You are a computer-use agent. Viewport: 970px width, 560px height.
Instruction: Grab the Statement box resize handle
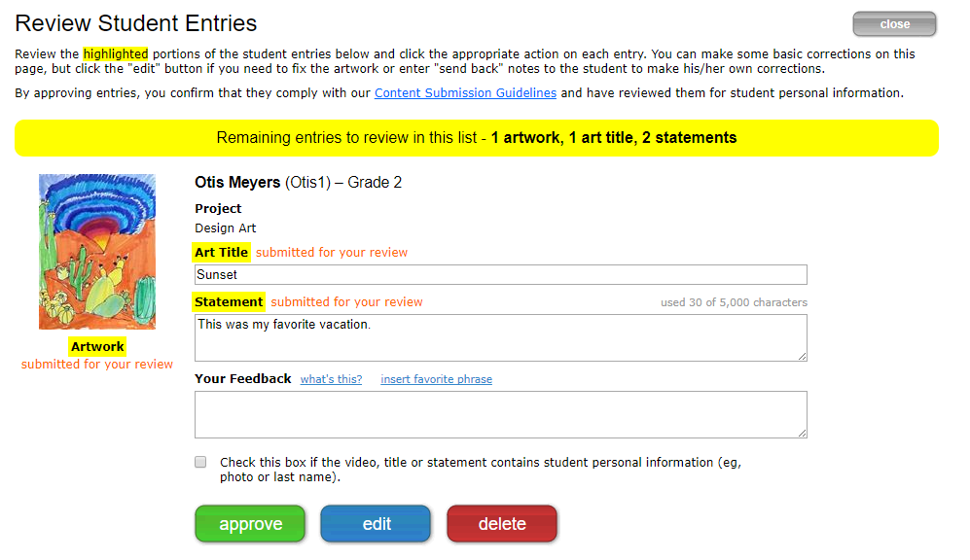coord(802,356)
